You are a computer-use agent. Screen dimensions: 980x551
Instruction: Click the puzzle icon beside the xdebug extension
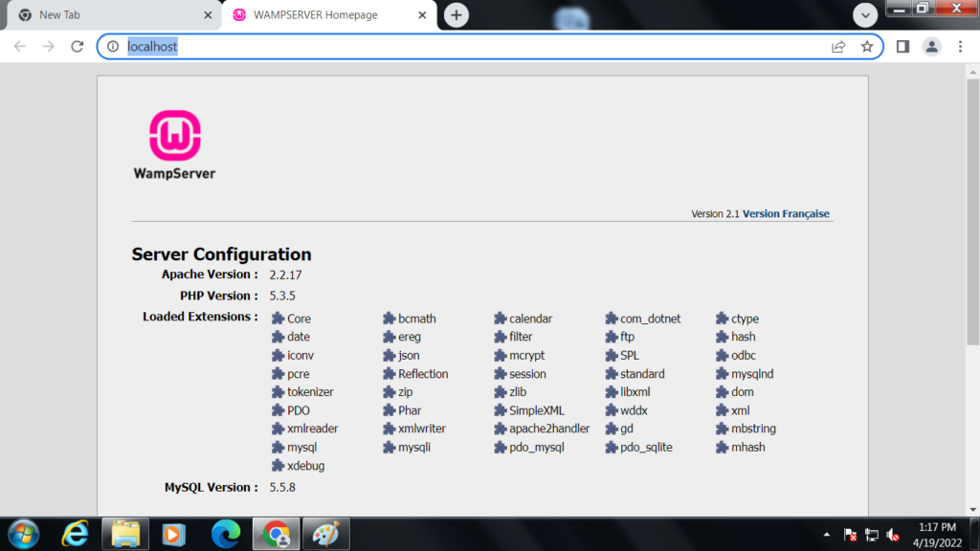278,465
